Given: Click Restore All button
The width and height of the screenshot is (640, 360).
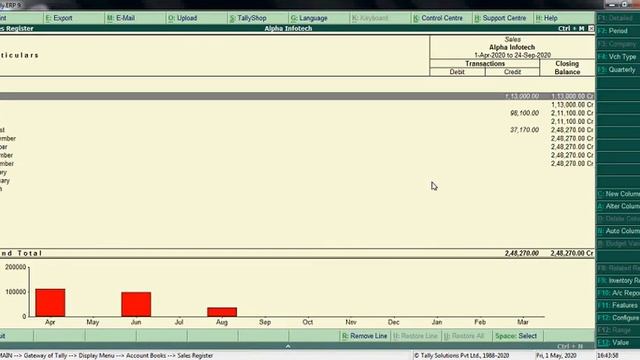Looking at the screenshot, I should [467, 336].
